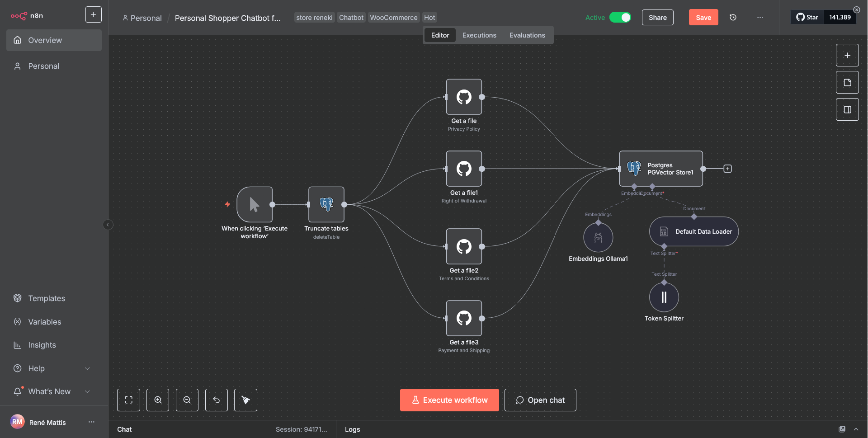This screenshot has height=438, width=868.
Task: Add a node after PGVector Store1 output
Action: coord(727,169)
